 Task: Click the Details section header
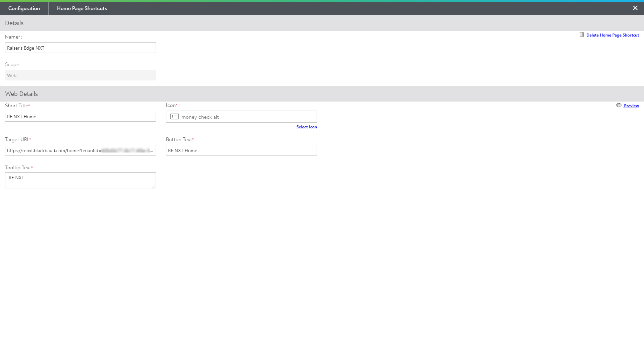click(14, 23)
